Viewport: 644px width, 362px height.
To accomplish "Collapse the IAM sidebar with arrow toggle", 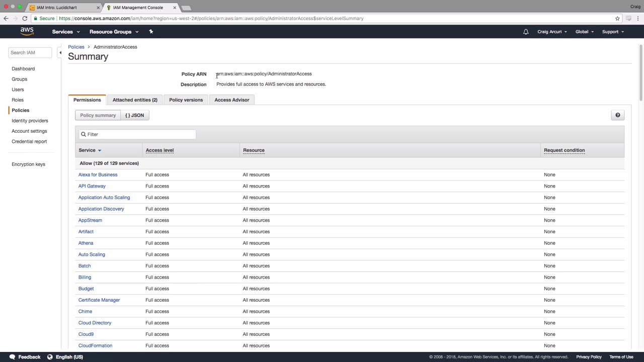I will (x=60, y=52).
